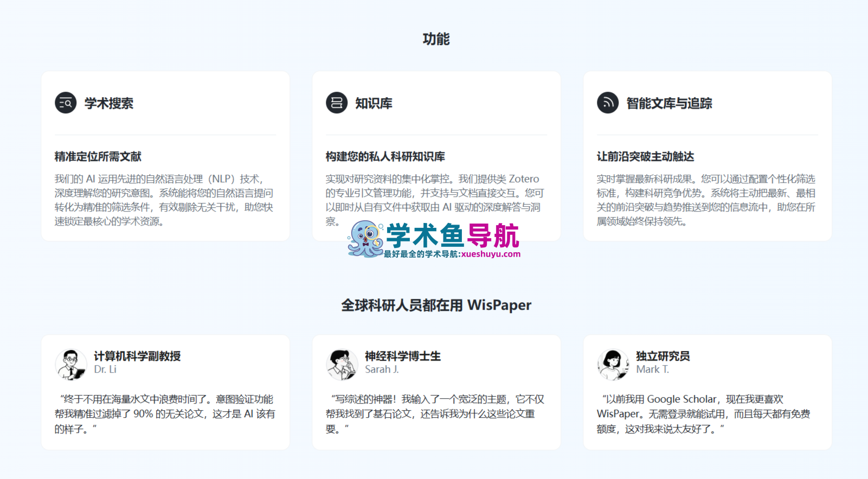Click the 构建您的私人科研知识库 subheading
The image size is (868, 479).
click(385, 157)
